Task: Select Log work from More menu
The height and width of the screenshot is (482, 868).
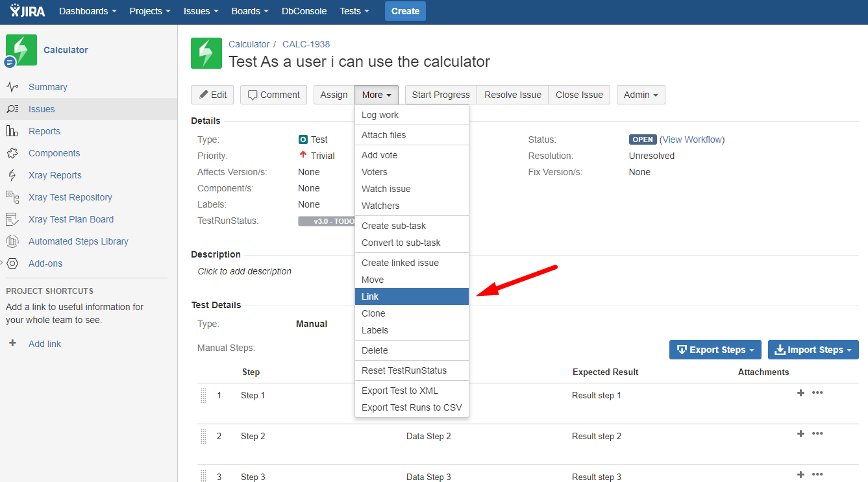Action: [412, 115]
